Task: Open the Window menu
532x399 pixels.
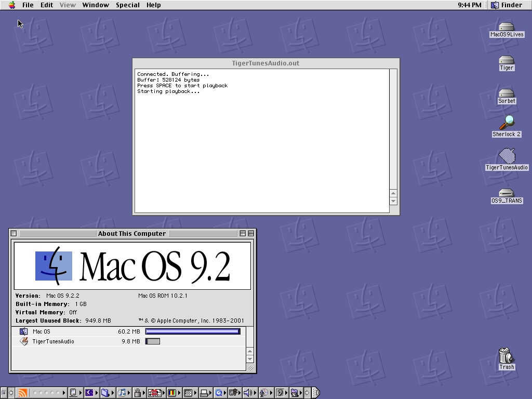Action: point(96,5)
